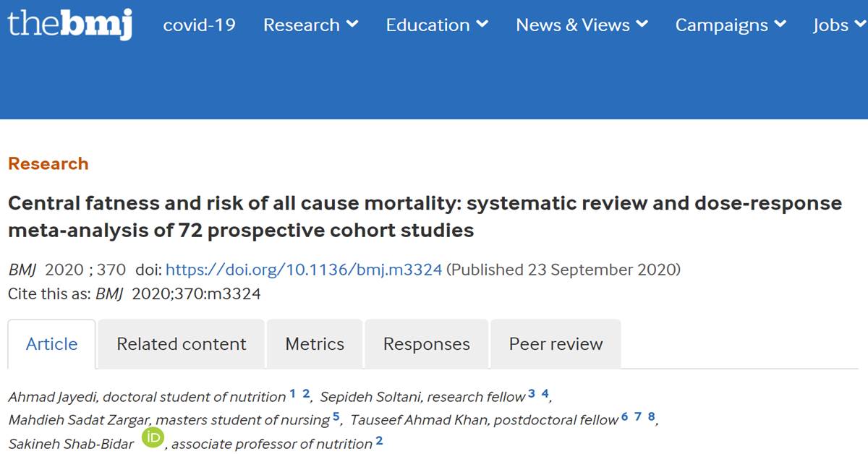Click affiliation 5 after Mahdieh Sadat Zargar

pyautogui.click(x=336, y=416)
